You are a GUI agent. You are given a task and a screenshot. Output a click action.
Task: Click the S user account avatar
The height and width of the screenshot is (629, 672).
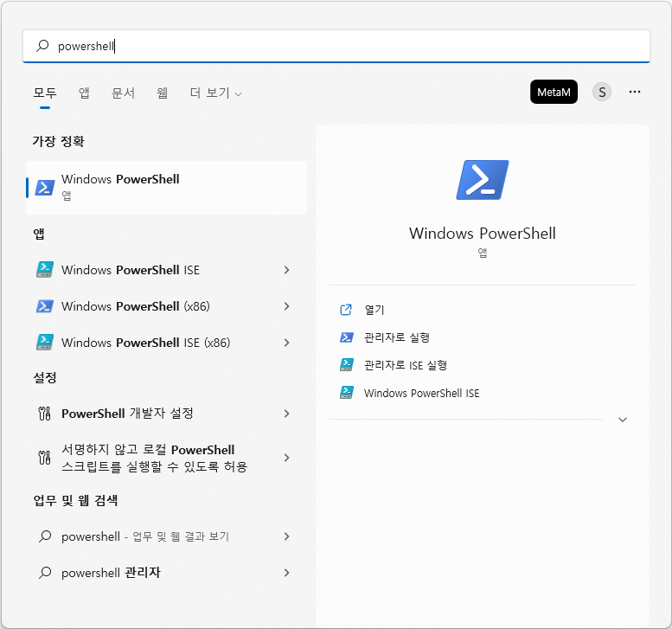601,92
